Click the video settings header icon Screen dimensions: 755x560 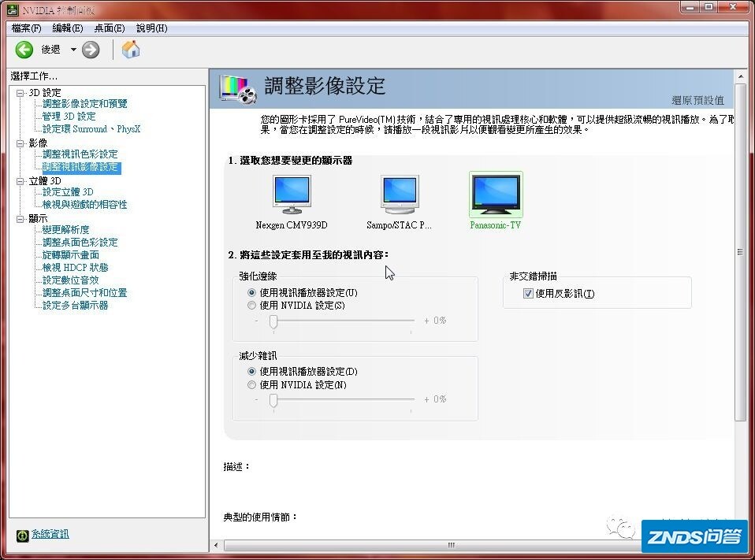238,89
